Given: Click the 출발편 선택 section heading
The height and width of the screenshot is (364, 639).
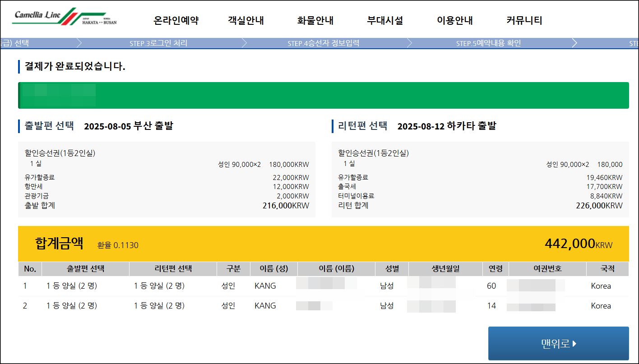Looking at the screenshot, I should [x=49, y=126].
